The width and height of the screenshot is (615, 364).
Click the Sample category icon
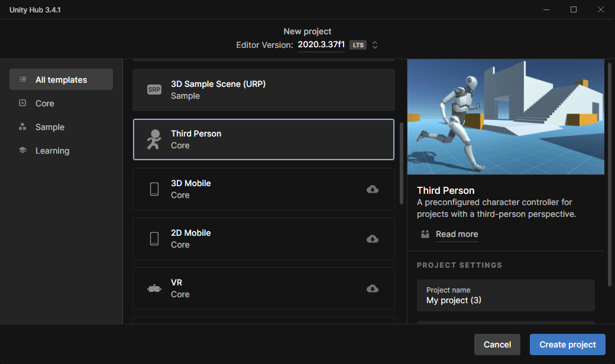pos(22,126)
